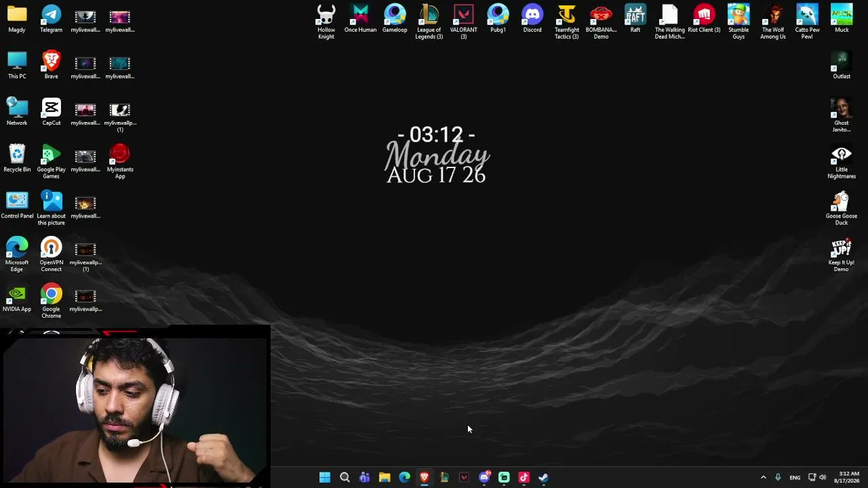The width and height of the screenshot is (868, 488).
Task: Open League of Legends from the taskbar
Action: click(x=444, y=477)
